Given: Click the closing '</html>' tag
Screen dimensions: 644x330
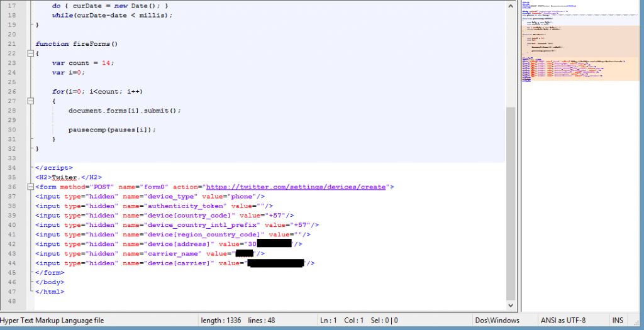Looking at the screenshot, I should point(50,292).
